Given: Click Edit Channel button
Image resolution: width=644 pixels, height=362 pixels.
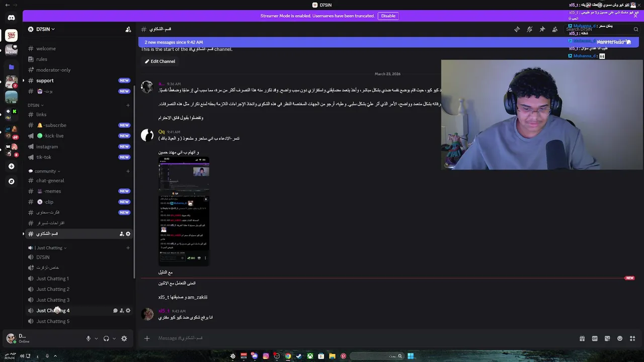Looking at the screenshot, I should (160, 61).
